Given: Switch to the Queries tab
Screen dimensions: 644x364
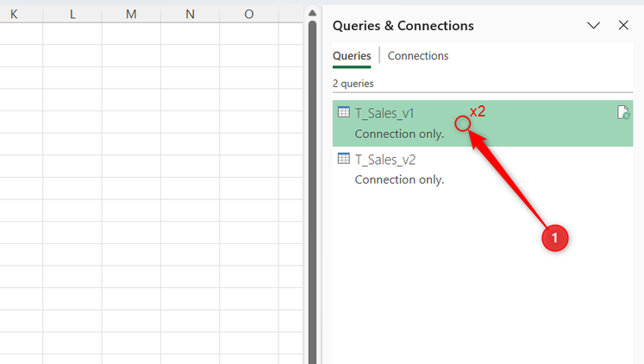Looking at the screenshot, I should click(x=352, y=56).
